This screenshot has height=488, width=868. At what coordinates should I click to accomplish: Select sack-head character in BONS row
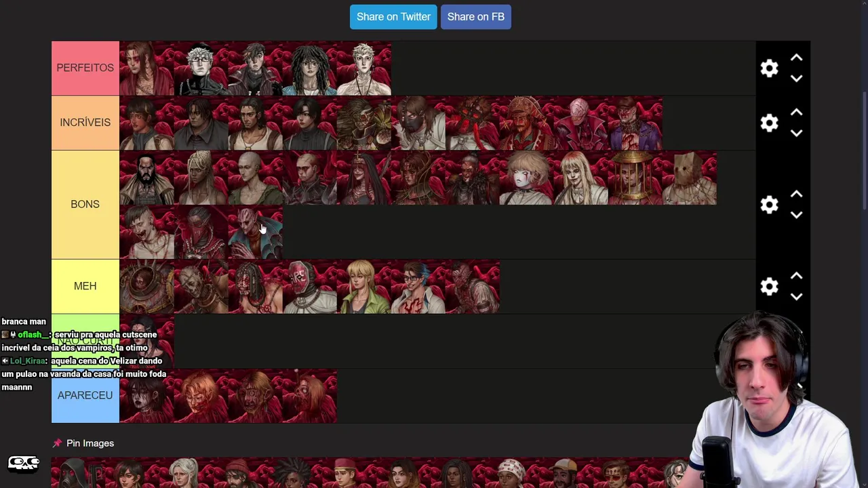[690, 178]
